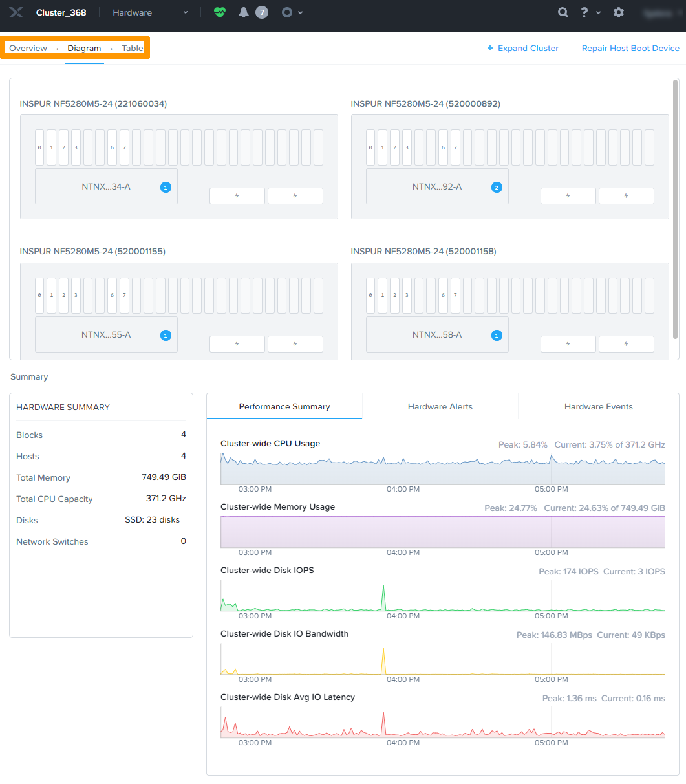Screen dimensions: 686x784
Task: Click the Nutanix X logo
Action: [16, 12]
